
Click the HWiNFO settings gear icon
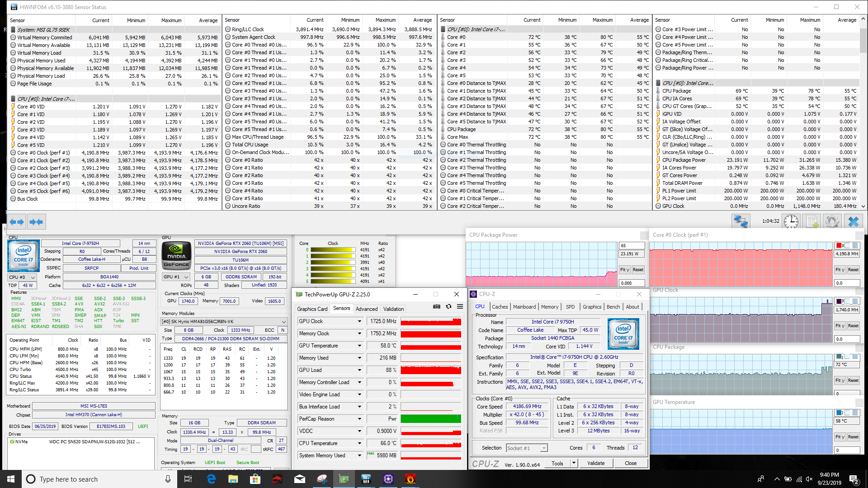coord(832,221)
